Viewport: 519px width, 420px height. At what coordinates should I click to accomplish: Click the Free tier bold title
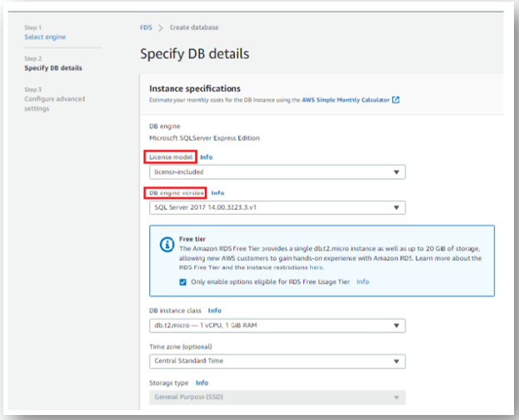(x=192, y=239)
